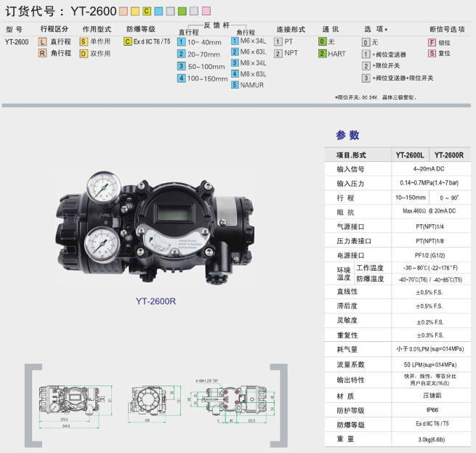Click the ±0.2% F.S. sensitivity value
The height and width of the screenshot is (453, 476).
click(x=430, y=322)
